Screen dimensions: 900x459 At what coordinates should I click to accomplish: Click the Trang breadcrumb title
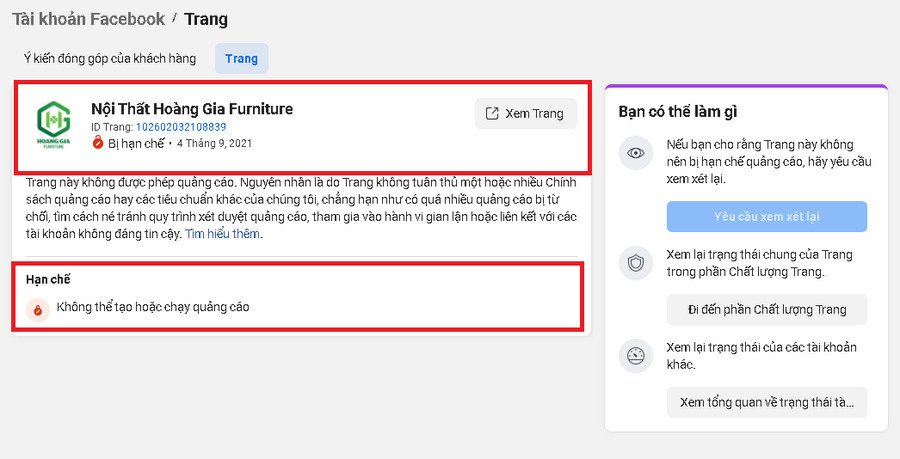coord(206,19)
